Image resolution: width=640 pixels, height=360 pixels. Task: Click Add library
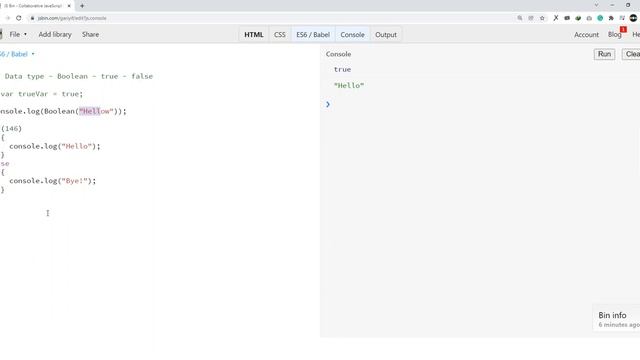coord(55,34)
